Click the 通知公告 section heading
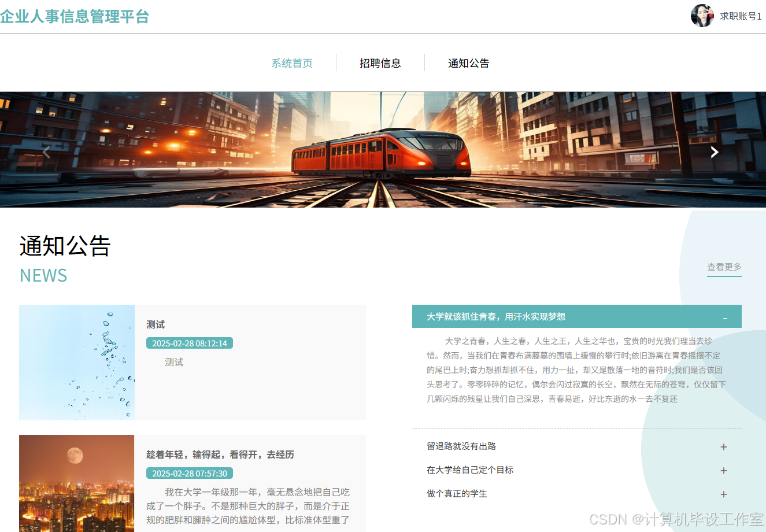This screenshot has width=766, height=532. pyautogui.click(x=65, y=246)
